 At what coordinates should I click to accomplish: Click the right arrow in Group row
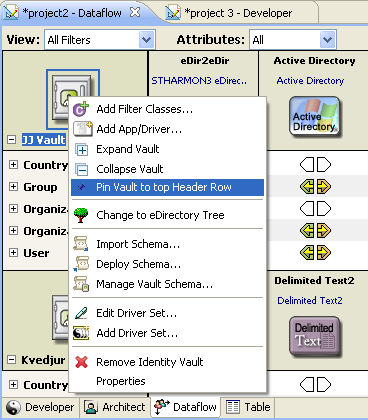point(324,187)
